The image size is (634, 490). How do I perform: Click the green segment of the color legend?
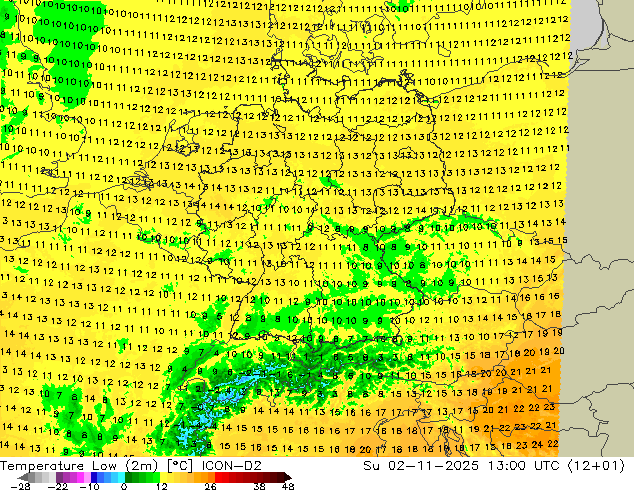(142, 477)
